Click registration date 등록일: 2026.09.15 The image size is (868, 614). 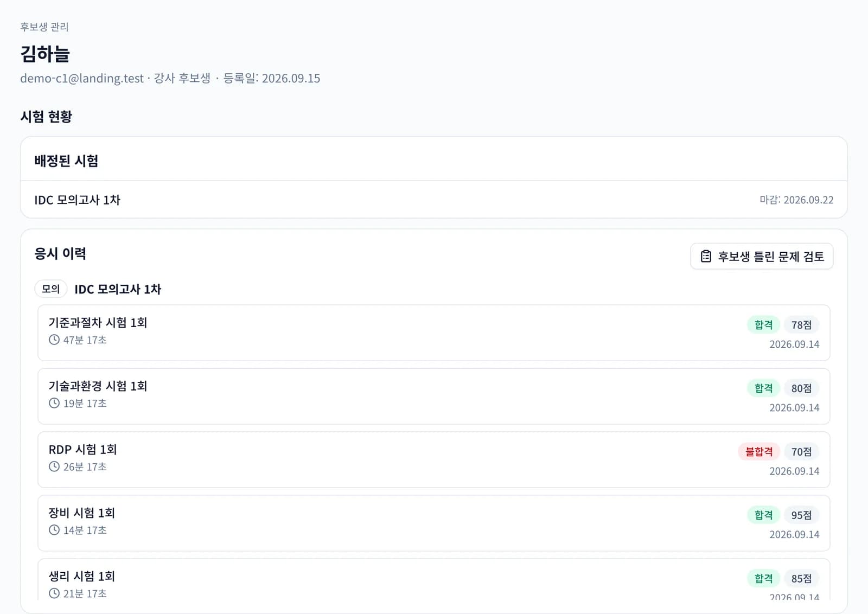(272, 78)
